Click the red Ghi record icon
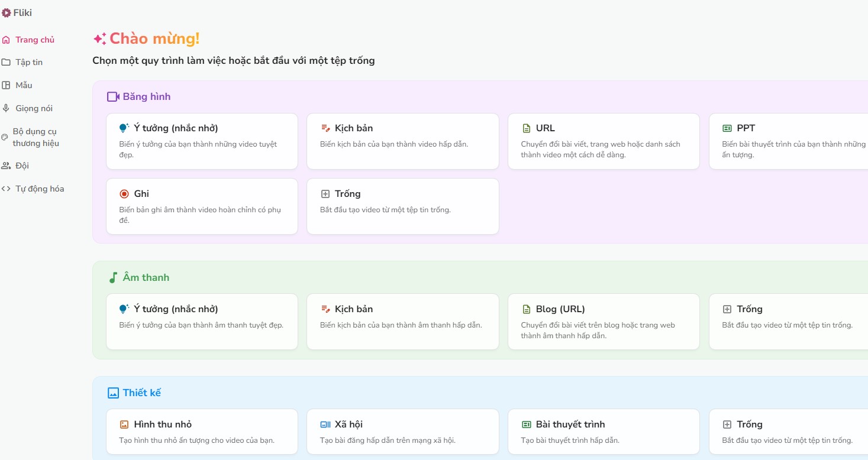 (x=124, y=194)
